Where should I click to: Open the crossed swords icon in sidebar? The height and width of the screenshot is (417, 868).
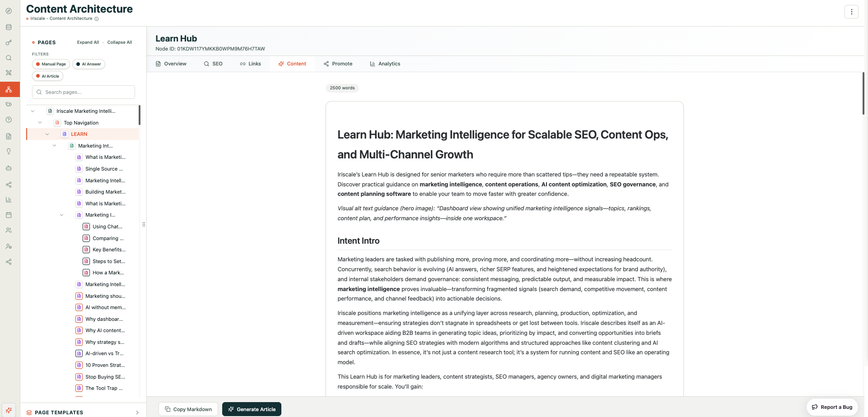[x=9, y=73]
